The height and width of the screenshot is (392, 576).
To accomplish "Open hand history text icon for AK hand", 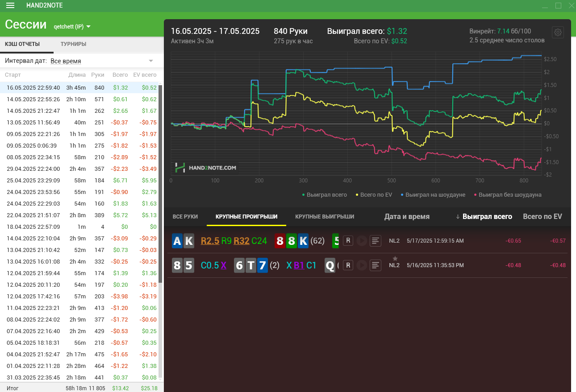I will click(x=376, y=241).
